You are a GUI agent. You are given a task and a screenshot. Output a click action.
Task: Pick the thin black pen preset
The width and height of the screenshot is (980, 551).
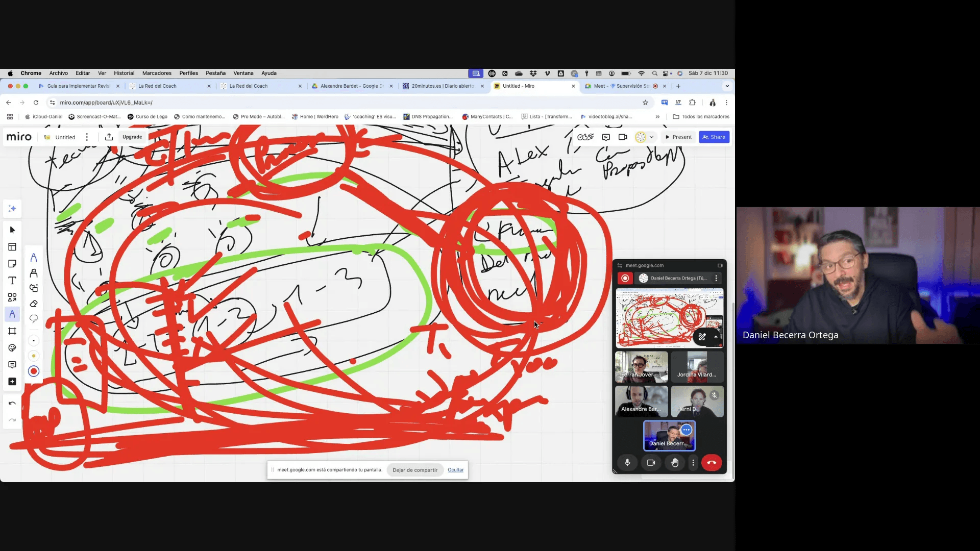pyautogui.click(x=34, y=341)
